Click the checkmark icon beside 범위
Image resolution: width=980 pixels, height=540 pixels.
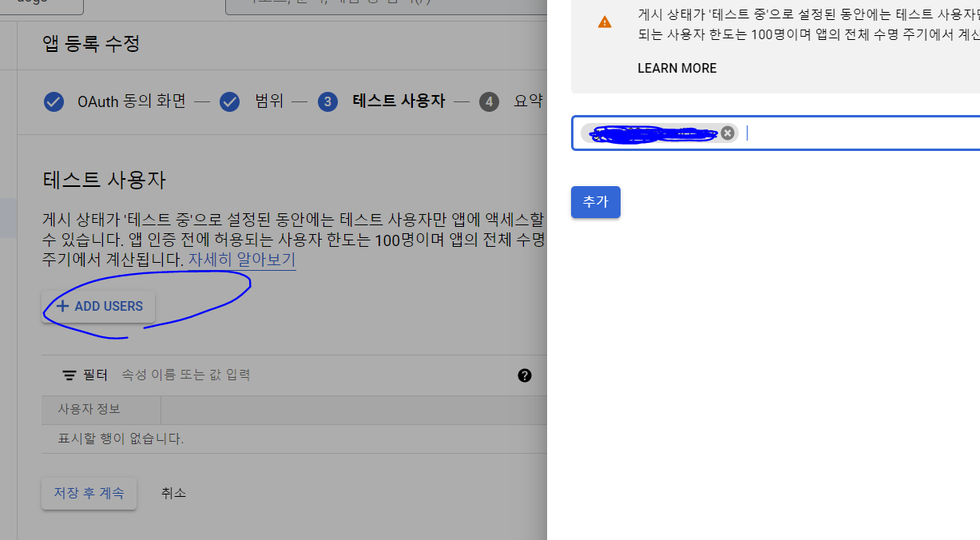[230, 102]
